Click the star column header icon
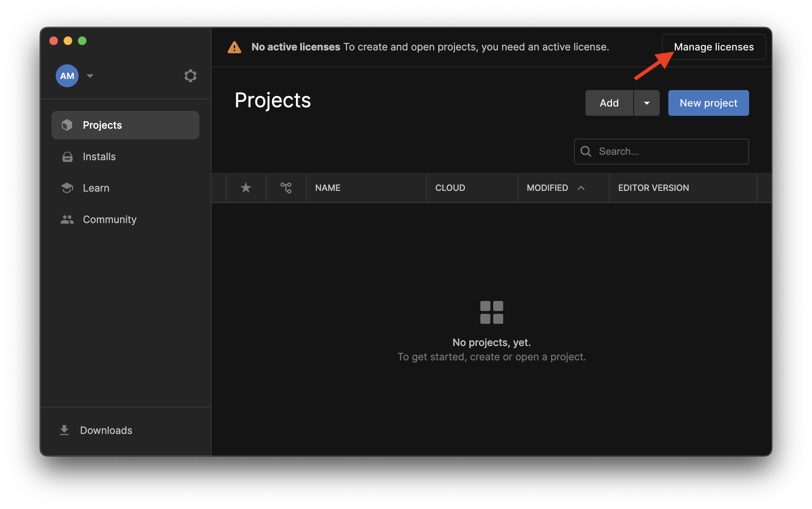The width and height of the screenshot is (812, 509). 246,188
